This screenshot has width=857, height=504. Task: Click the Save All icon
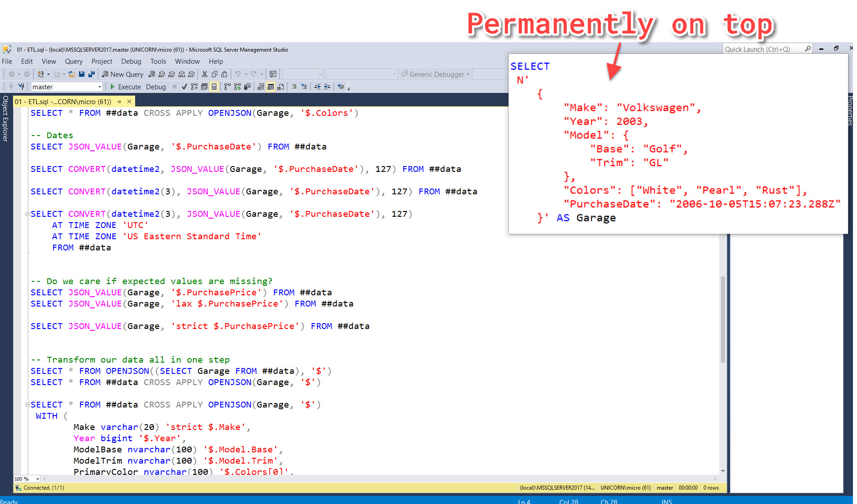coord(92,74)
